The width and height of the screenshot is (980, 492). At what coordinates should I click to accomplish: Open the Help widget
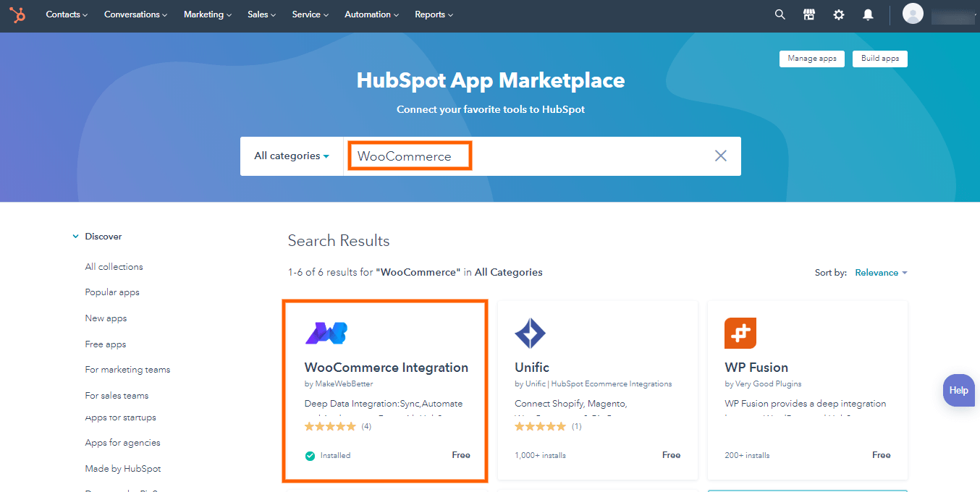[959, 390]
